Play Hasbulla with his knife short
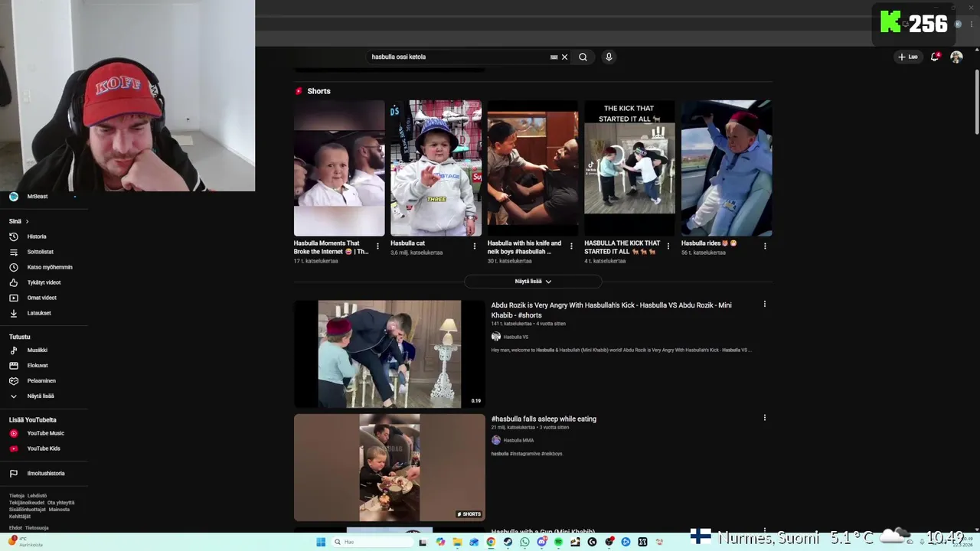980x551 pixels. (533, 168)
